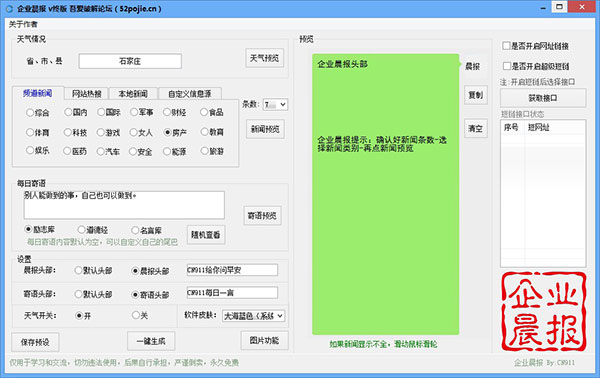This screenshot has width=600, height=378.
Task: Click the 序号 column header
Action: pos(512,127)
